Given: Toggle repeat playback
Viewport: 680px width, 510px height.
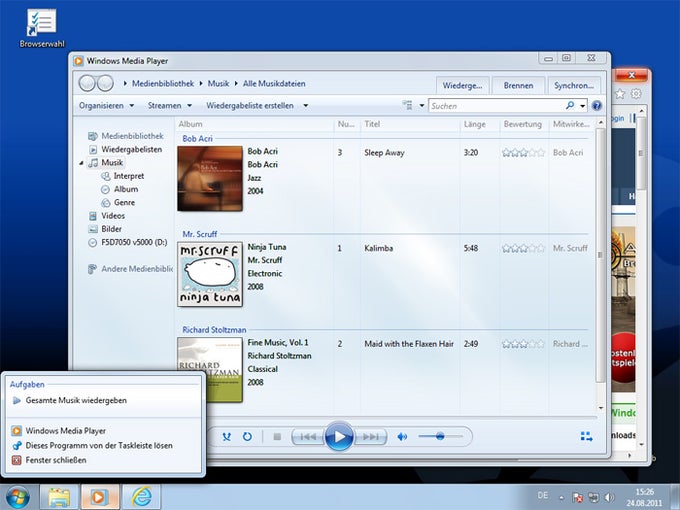Looking at the screenshot, I should click(x=247, y=437).
